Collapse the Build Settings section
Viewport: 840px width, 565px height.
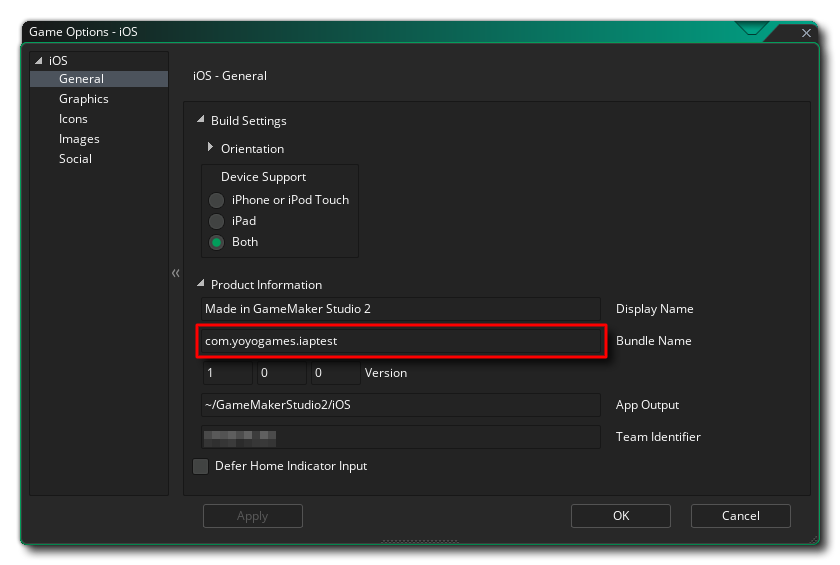[x=201, y=121]
